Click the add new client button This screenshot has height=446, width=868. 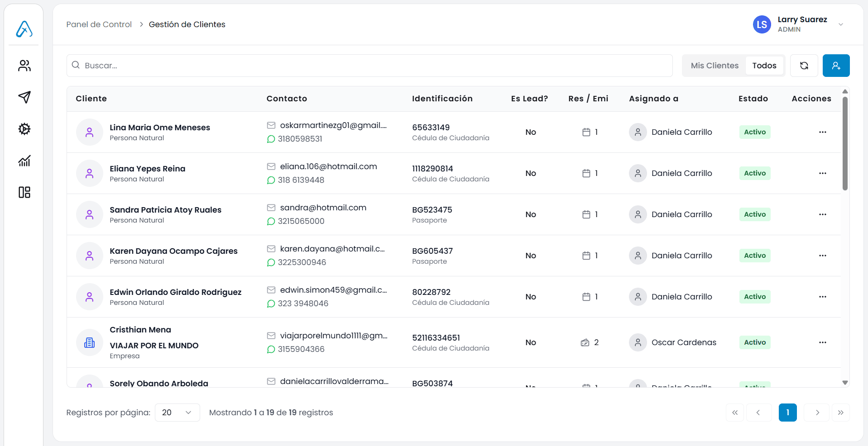[836, 66]
